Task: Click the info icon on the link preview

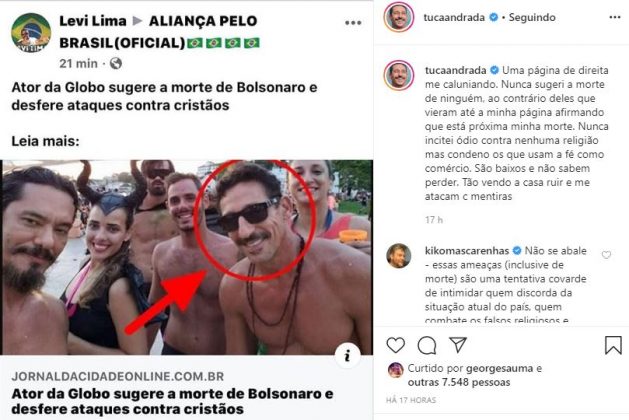Action: click(x=347, y=355)
